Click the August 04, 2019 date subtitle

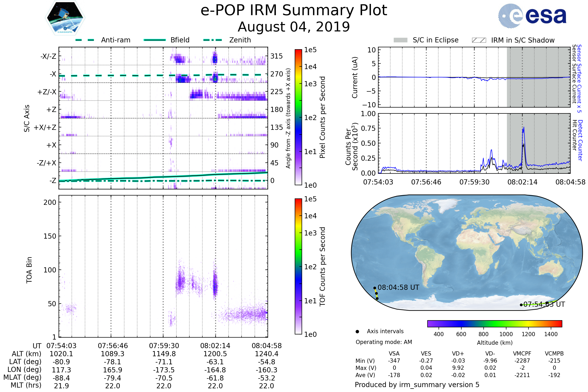294,27
